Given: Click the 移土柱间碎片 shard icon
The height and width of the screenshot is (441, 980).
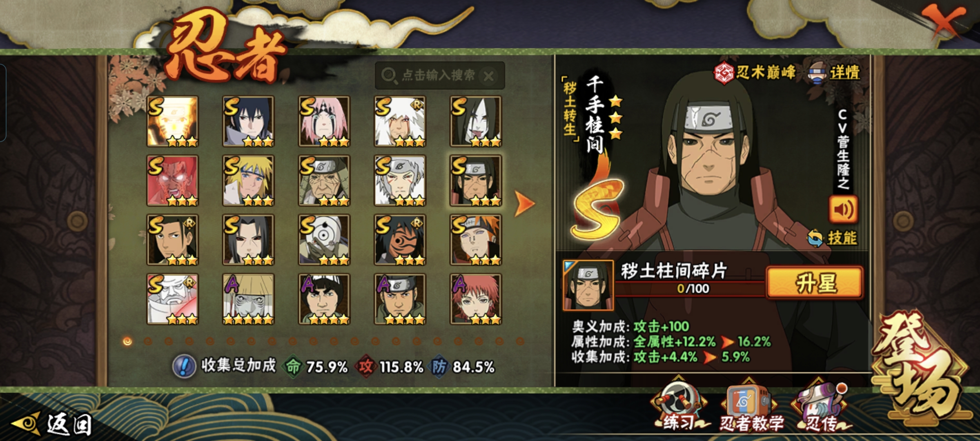Looking at the screenshot, I should [x=588, y=285].
